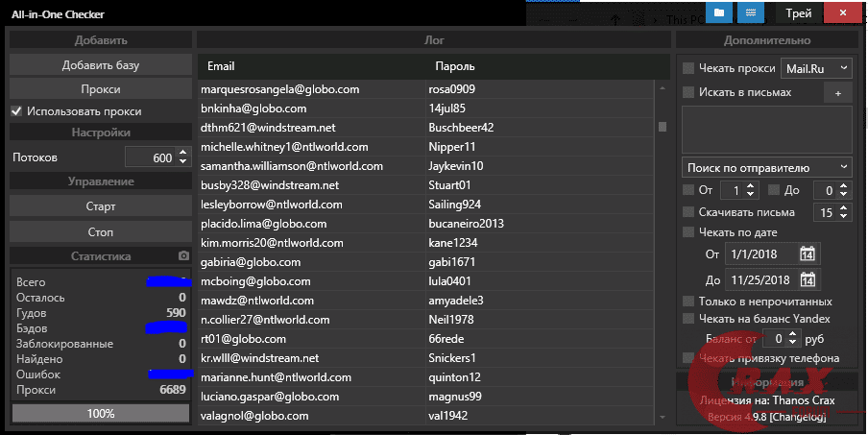Click the Прокси button
Viewport: 868px width, 435px height.
tap(101, 89)
